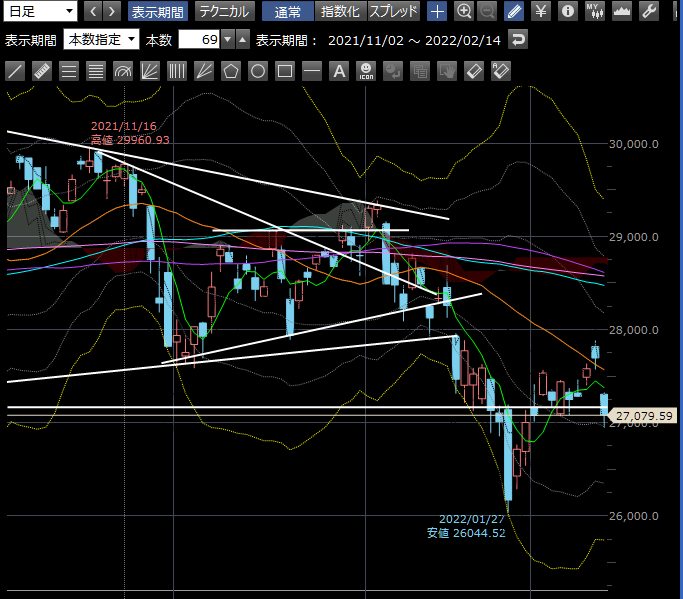Click the bar count input field showing 69

point(198,40)
